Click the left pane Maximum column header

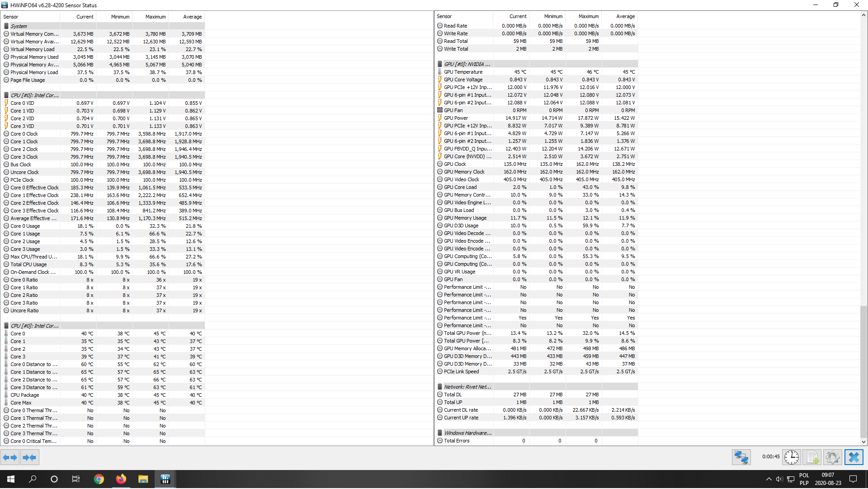pyautogui.click(x=151, y=17)
